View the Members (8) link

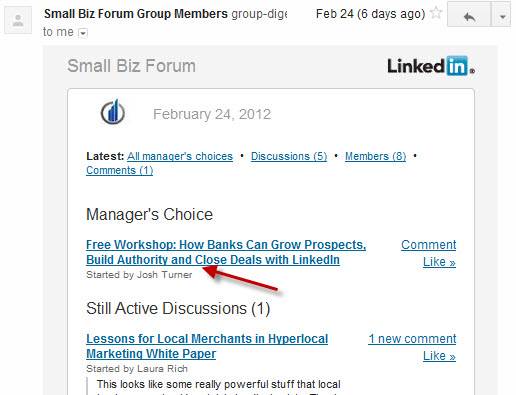click(x=375, y=156)
